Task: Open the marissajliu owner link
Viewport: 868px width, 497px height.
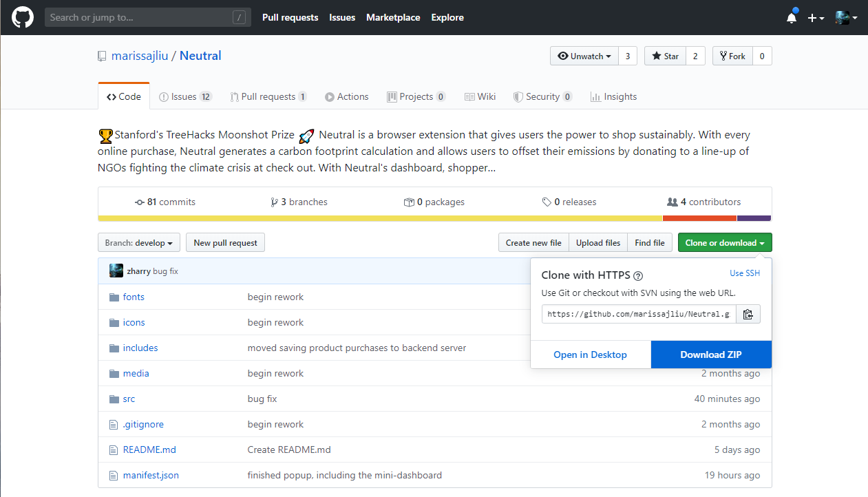Action: click(140, 56)
